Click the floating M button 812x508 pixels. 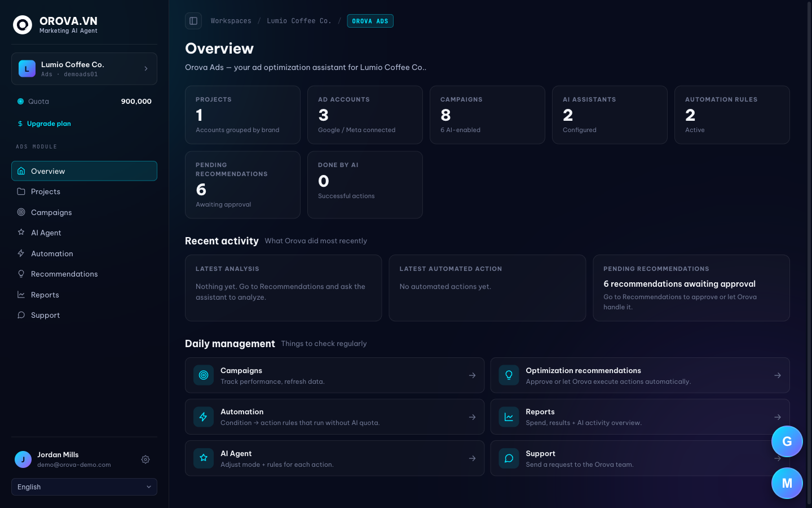787,483
